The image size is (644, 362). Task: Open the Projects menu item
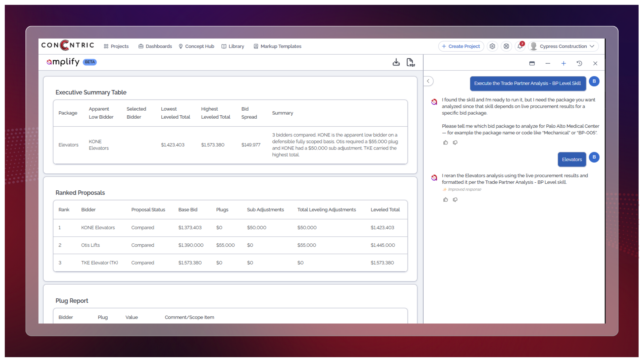tap(116, 46)
